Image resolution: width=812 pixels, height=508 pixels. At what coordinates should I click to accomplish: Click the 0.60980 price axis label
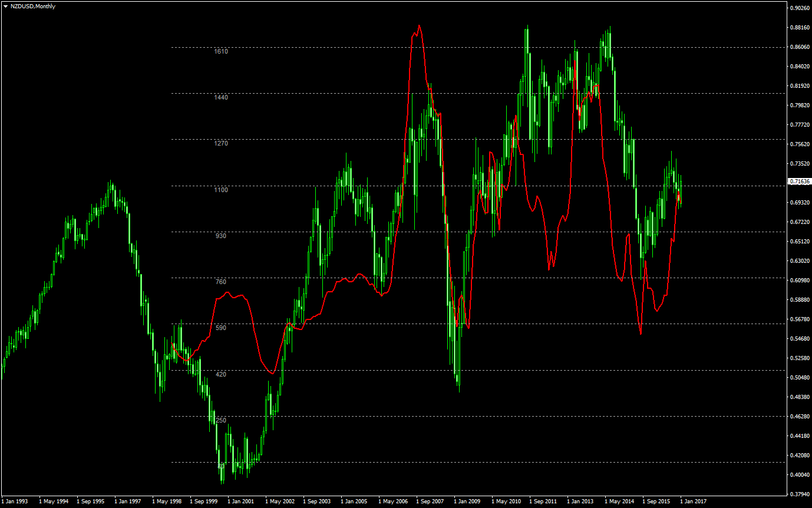click(799, 281)
